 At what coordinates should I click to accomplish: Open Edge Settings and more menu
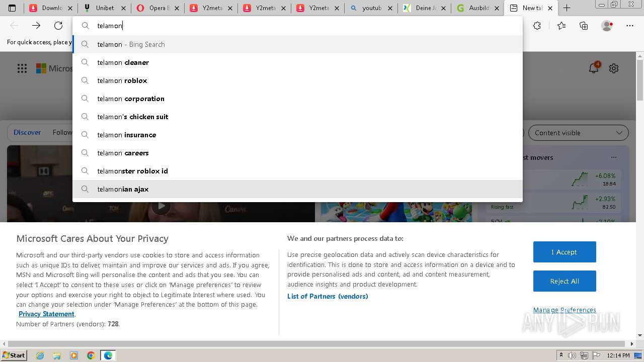[x=630, y=26]
